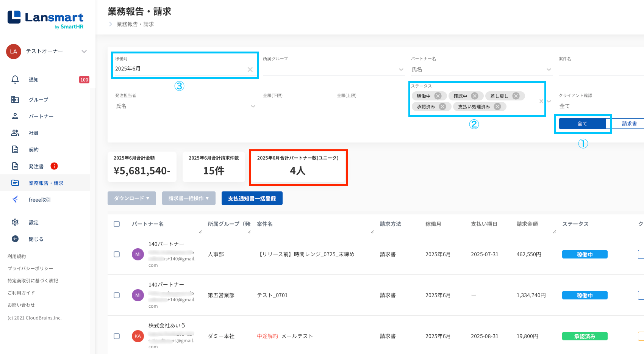The height and width of the screenshot is (354, 644).
Task: Switch to the 全て tab
Action: pyautogui.click(x=582, y=124)
